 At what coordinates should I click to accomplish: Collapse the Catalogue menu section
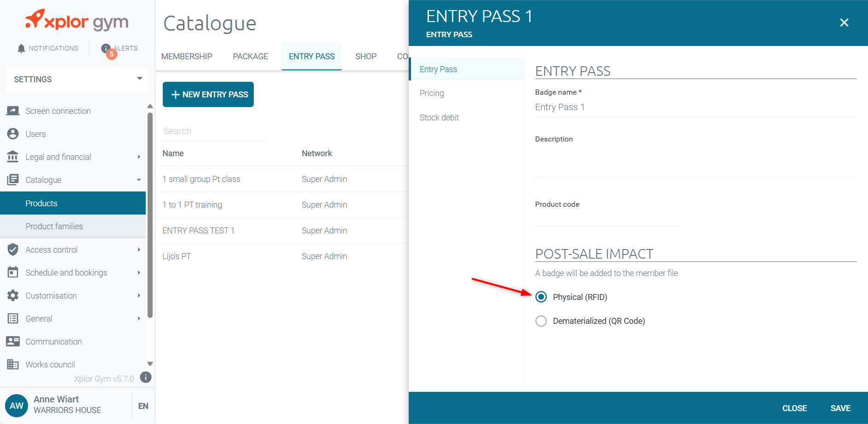pos(139,180)
